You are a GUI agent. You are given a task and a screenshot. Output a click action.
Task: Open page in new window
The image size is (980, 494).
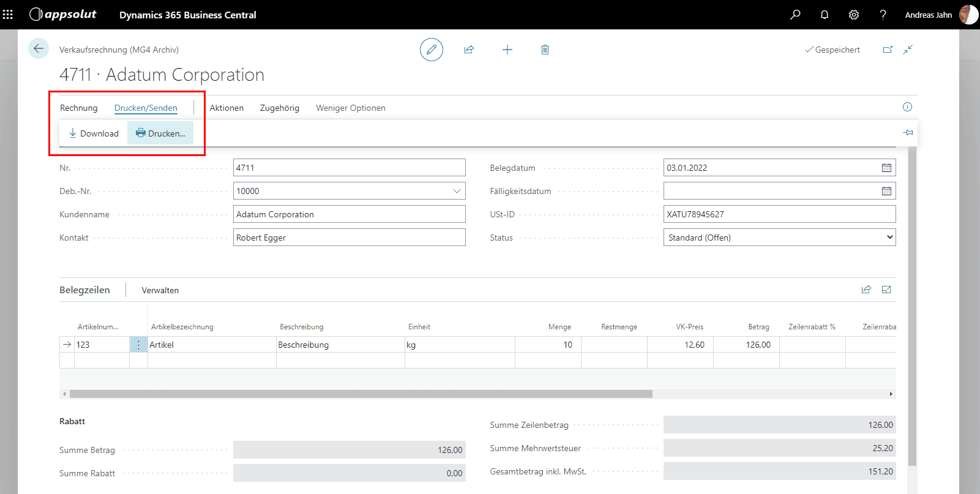888,50
